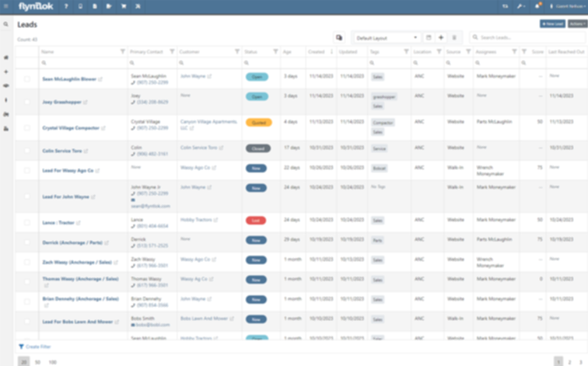Check the Lance : Tractor row checkbox
The height and width of the screenshot is (366, 588).
point(27,222)
